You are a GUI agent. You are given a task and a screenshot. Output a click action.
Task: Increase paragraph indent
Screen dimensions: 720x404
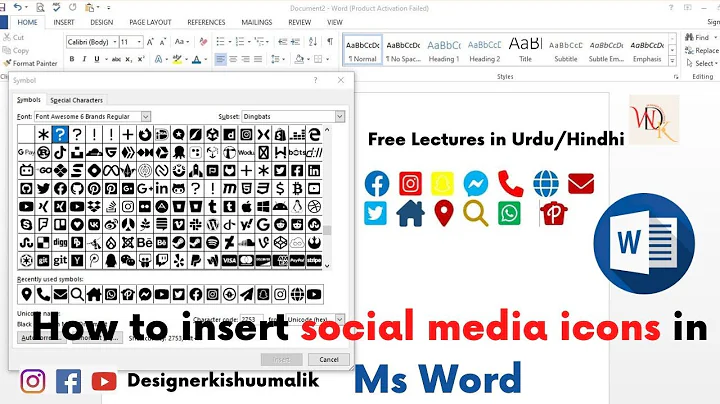click(295, 42)
